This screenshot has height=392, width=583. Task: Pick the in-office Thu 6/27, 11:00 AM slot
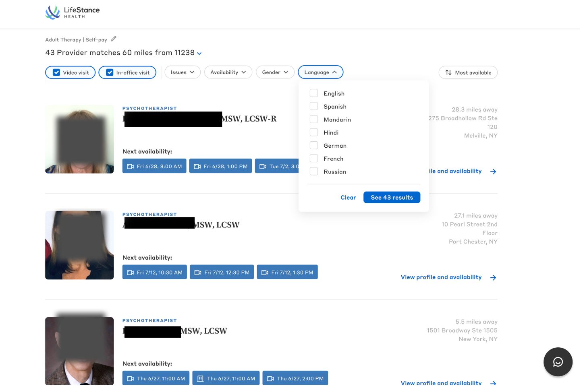tap(226, 378)
